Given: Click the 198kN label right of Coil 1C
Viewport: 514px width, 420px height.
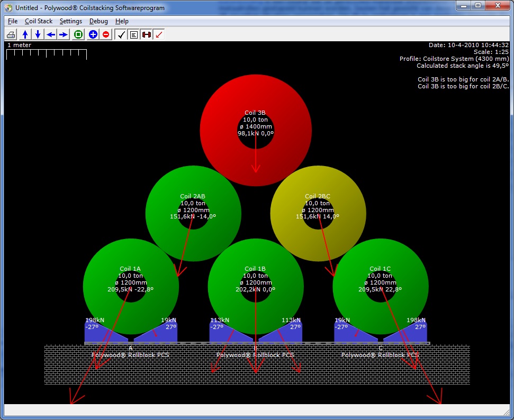Looking at the screenshot, I should coord(416,320).
